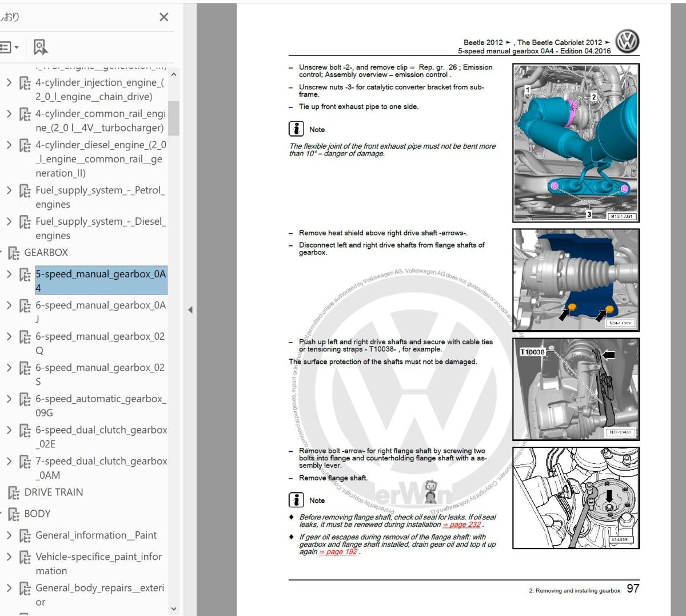
Task: Click the drive shaft heat shield diagram
Action: pyautogui.click(x=576, y=280)
